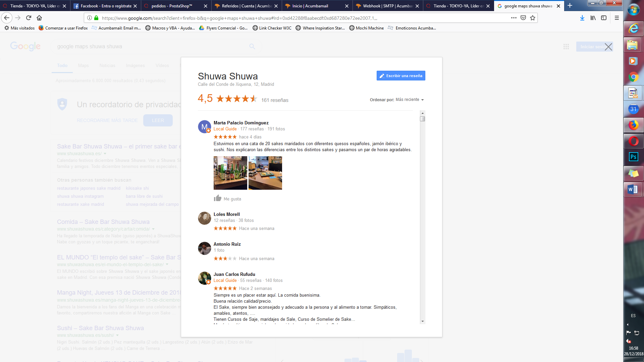Click reviews scrollbar up arrow
This screenshot has width=644, height=362.
point(423,113)
